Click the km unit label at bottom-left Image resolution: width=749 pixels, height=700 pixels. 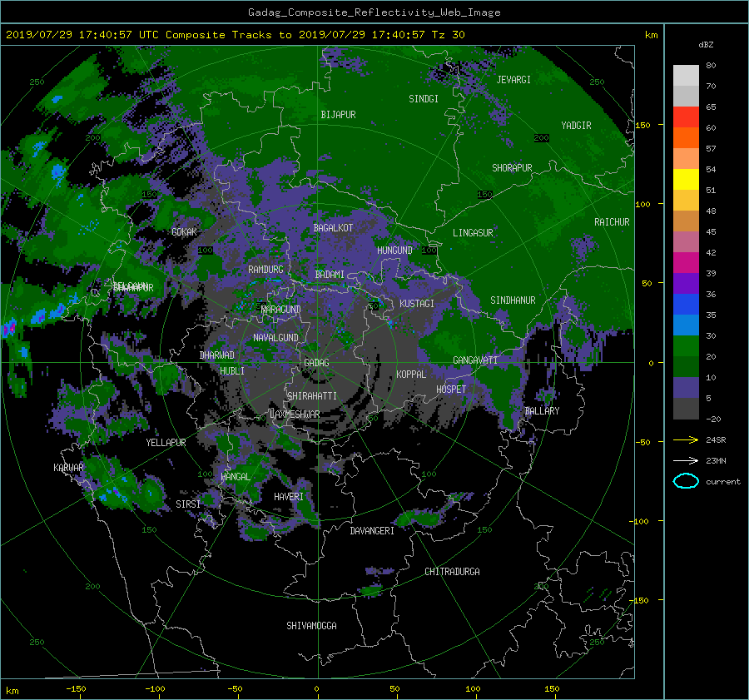click(x=12, y=691)
